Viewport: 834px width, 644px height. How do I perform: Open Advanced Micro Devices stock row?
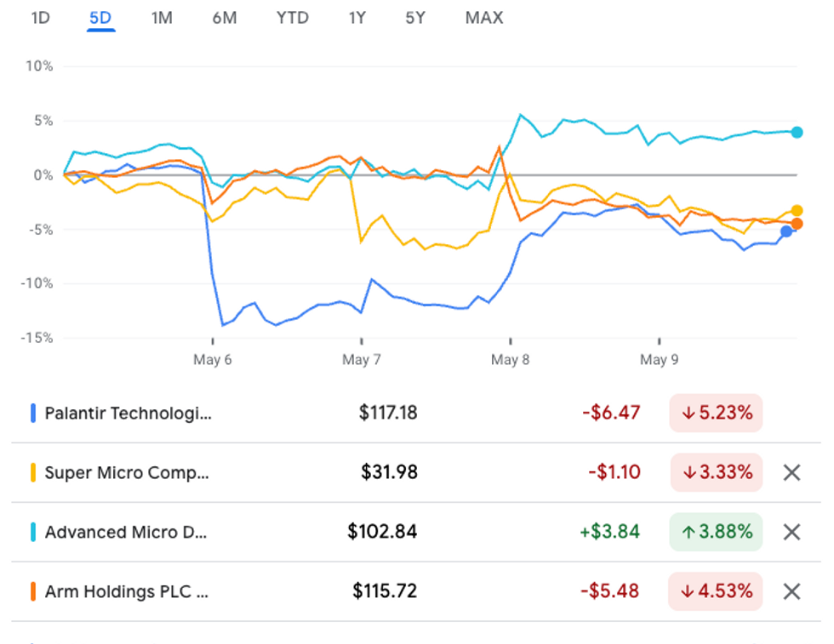[126, 532]
